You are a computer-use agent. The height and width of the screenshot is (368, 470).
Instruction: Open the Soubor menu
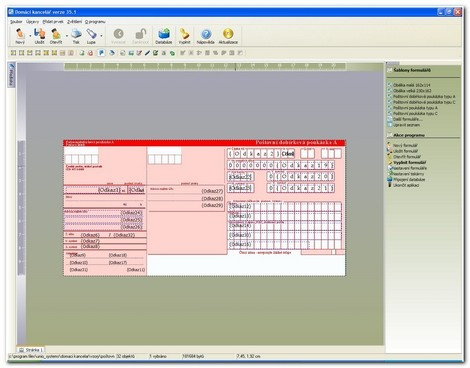coord(16,22)
